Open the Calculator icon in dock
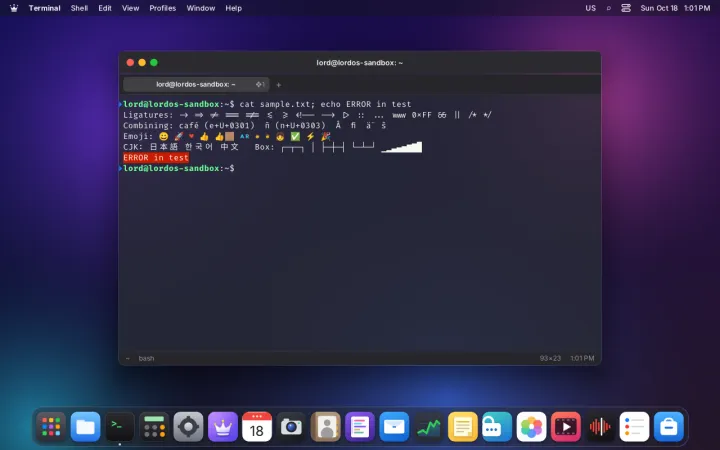Screen dimensions: 720x450 [x=154, y=427]
